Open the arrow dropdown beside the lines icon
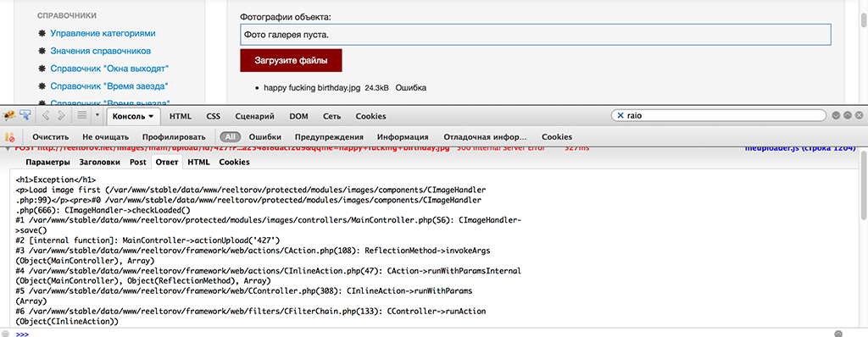This screenshot has width=868, height=337. click(x=97, y=116)
